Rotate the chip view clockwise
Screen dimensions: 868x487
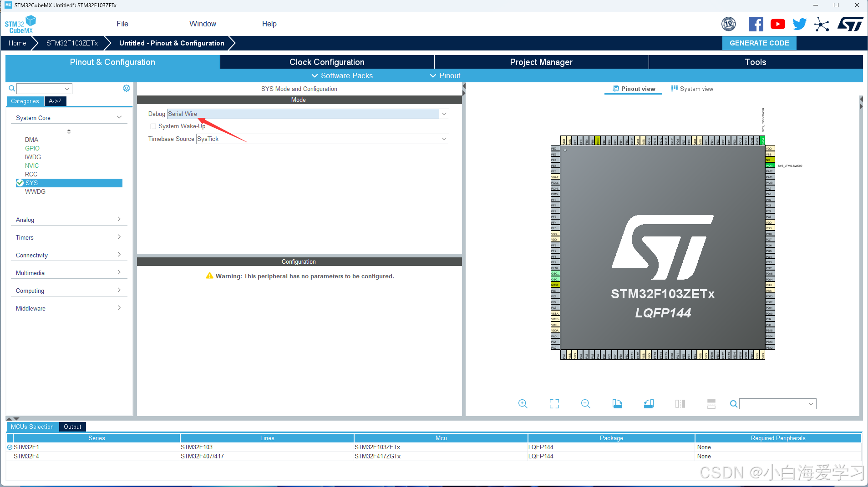point(617,404)
